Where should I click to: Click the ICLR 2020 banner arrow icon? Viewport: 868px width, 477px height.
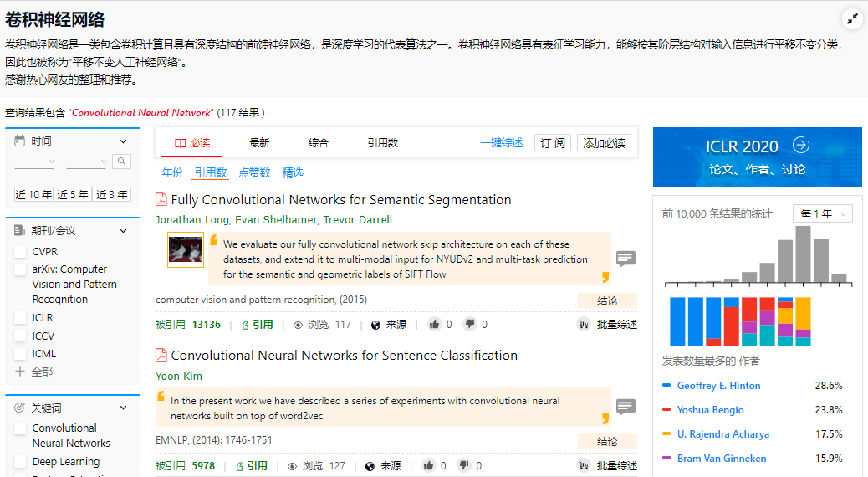point(801,145)
